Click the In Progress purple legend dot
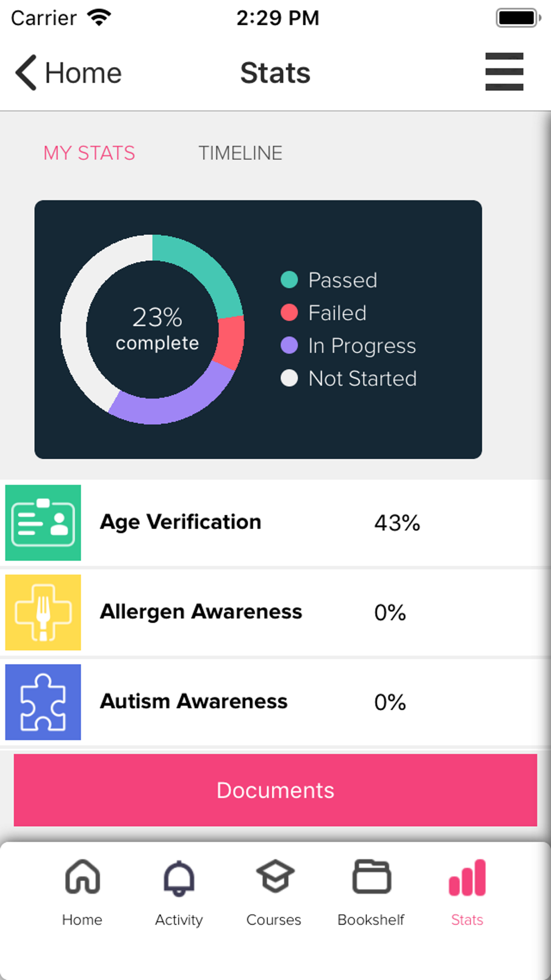Screen dimensions: 551x980 click(289, 346)
